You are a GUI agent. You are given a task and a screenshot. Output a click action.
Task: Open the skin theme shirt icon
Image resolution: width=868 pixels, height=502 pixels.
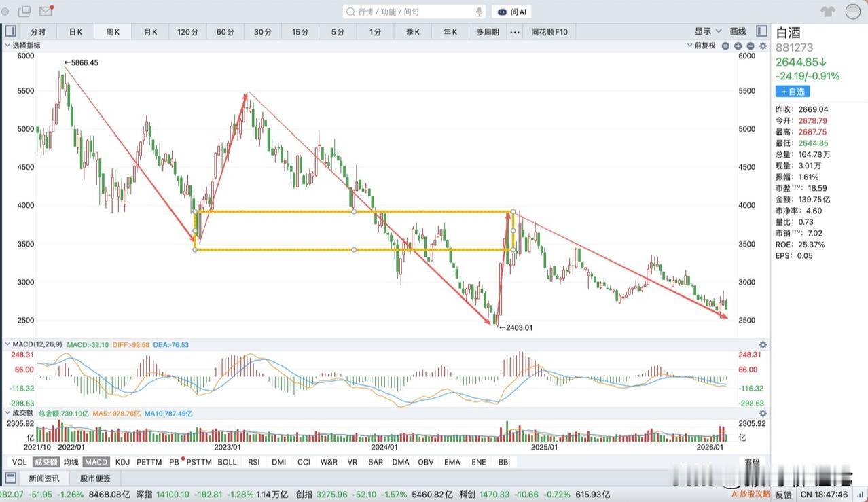coord(827,12)
